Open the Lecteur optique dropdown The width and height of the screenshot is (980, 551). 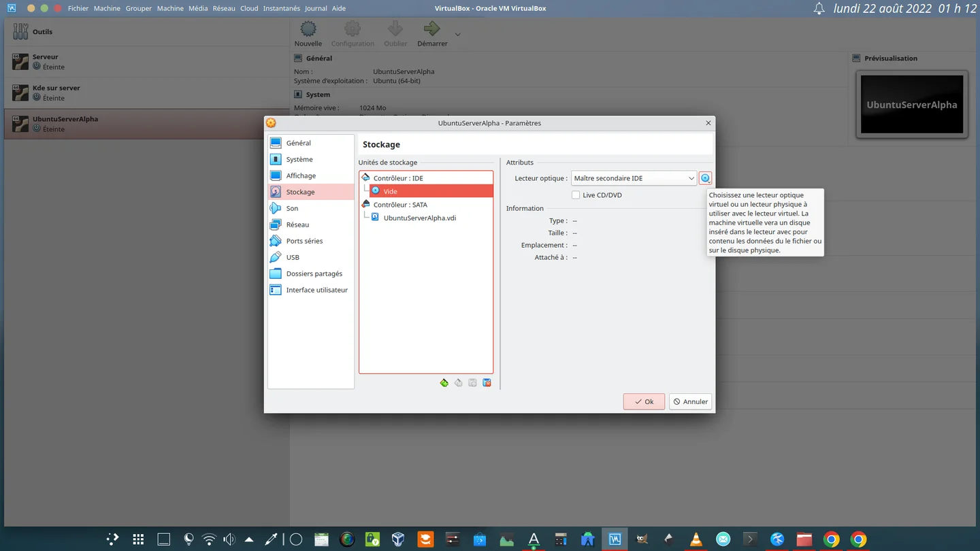[x=634, y=178]
